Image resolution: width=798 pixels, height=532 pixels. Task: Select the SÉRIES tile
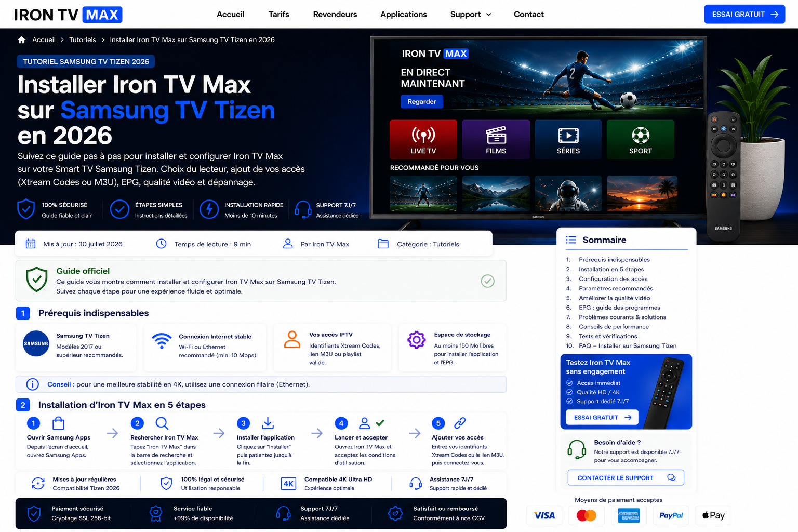[568, 139]
